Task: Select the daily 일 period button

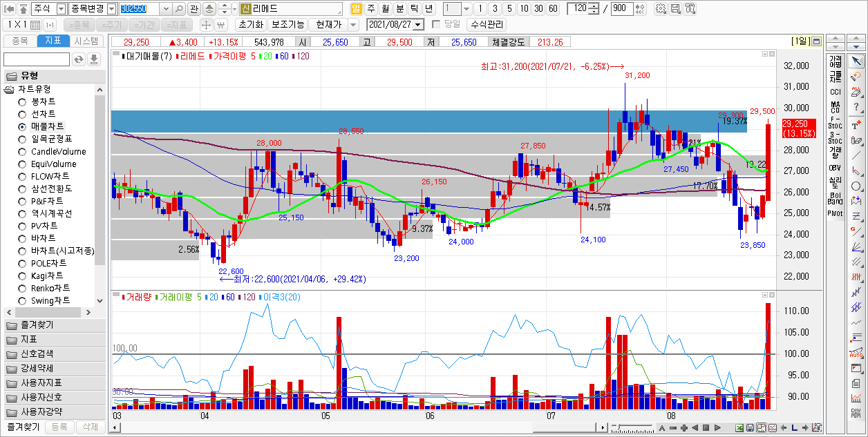Action: pos(357,9)
